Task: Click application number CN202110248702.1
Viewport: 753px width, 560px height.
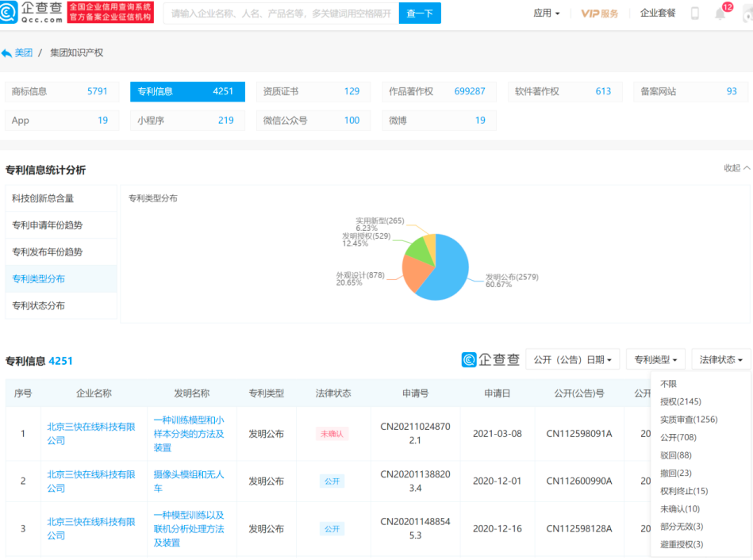Action: (416, 434)
